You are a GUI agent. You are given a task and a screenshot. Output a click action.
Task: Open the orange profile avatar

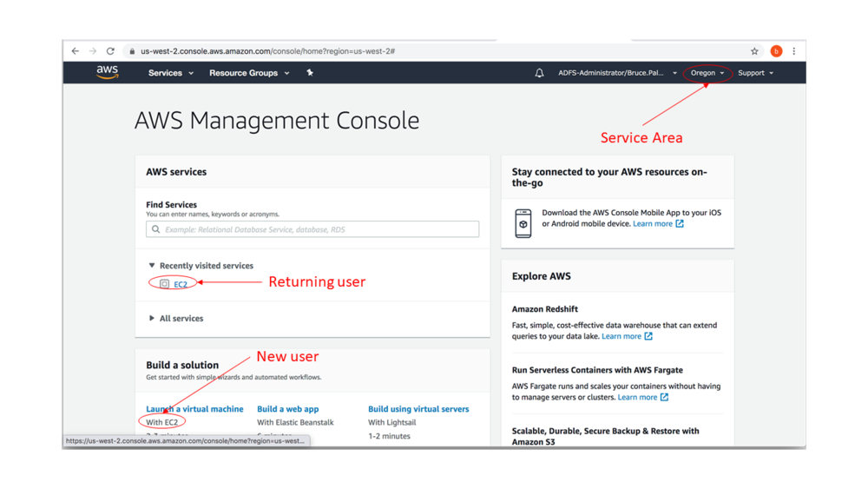[x=776, y=51]
